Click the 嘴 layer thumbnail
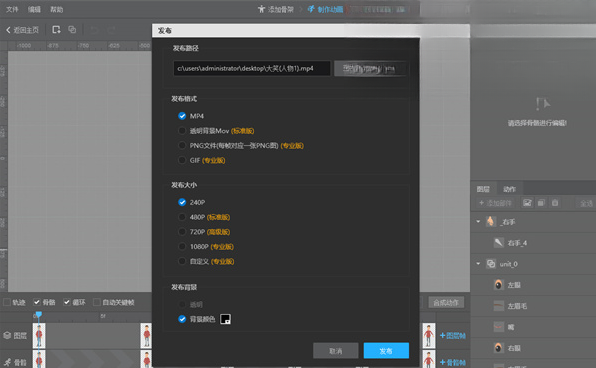Image resolution: width=596 pixels, height=368 pixels. pos(499,327)
